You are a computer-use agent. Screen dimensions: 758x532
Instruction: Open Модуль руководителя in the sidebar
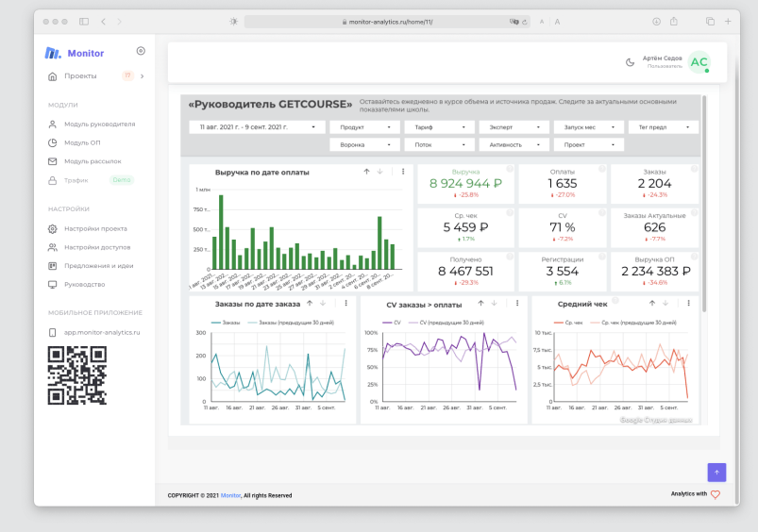[99, 124]
